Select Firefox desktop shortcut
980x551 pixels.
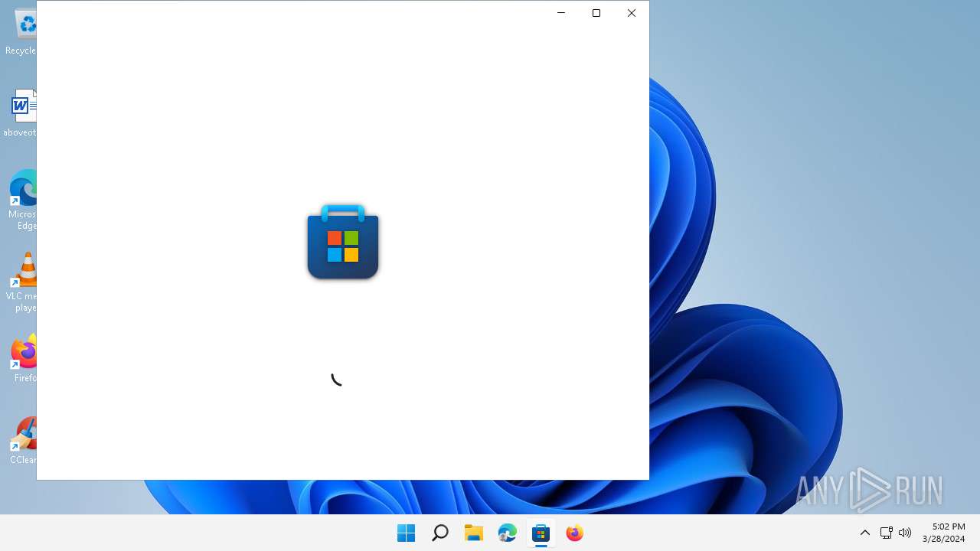pyautogui.click(x=24, y=358)
